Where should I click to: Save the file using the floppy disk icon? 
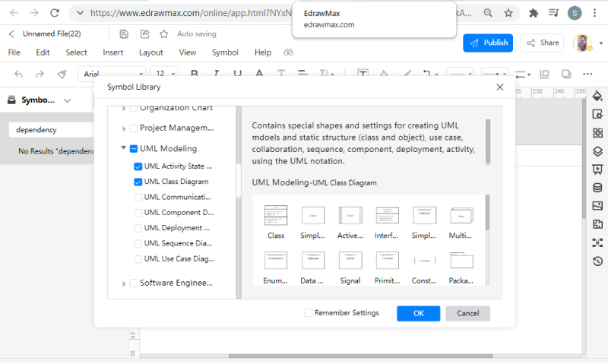pos(124,34)
